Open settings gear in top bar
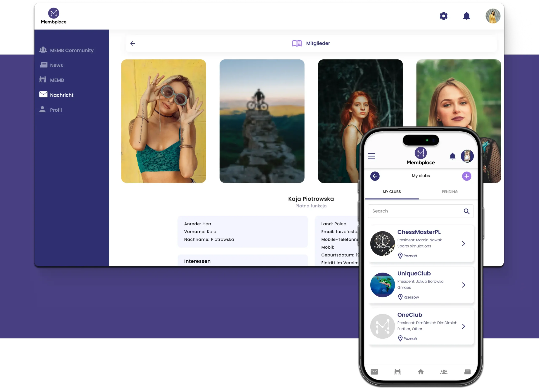 coord(443,16)
